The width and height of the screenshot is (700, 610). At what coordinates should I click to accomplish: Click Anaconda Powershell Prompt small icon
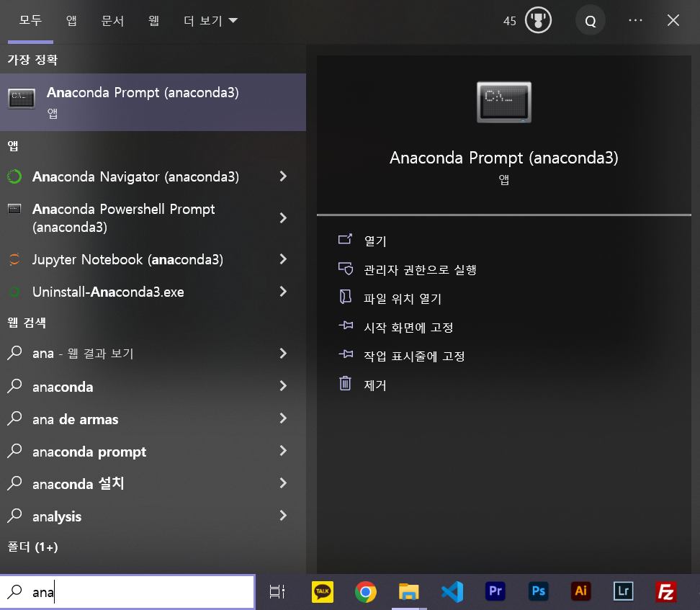coord(14,209)
